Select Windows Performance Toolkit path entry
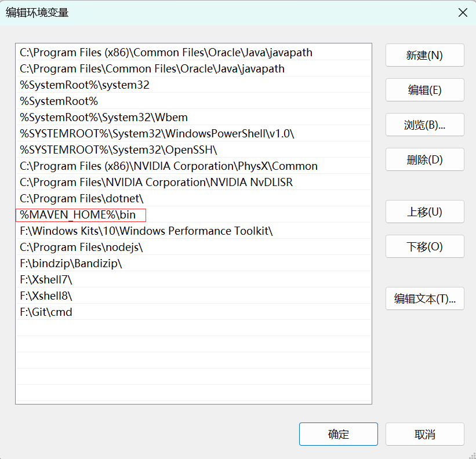 (x=194, y=231)
